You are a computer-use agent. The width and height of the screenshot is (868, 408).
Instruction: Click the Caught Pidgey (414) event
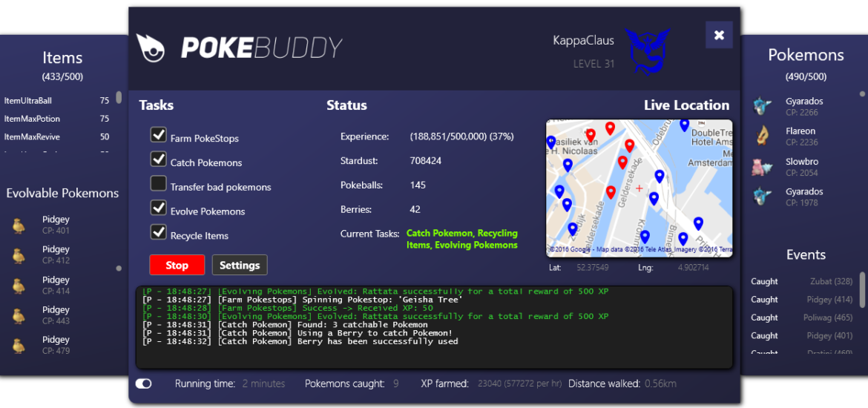tap(801, 300)
